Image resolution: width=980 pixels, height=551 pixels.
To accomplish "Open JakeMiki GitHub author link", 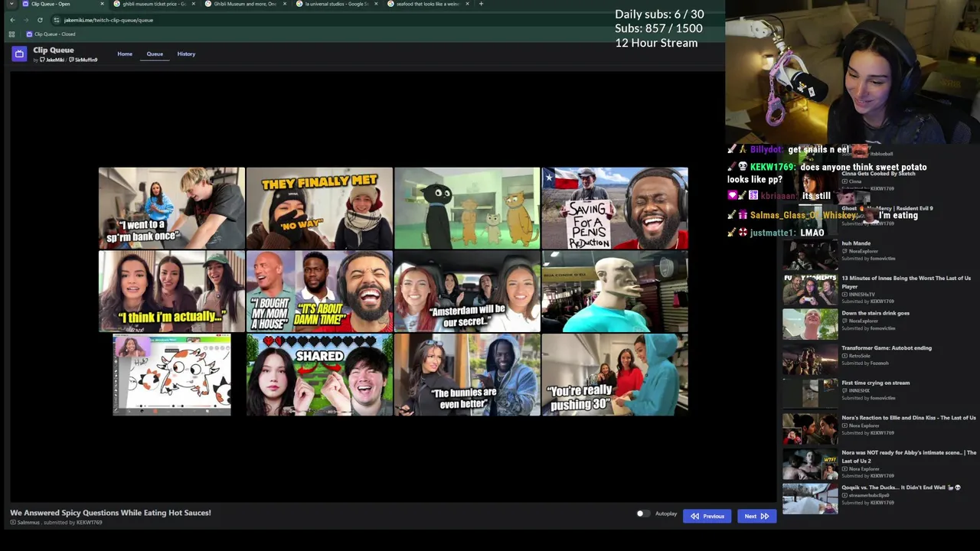I will (x=52, y=60).
